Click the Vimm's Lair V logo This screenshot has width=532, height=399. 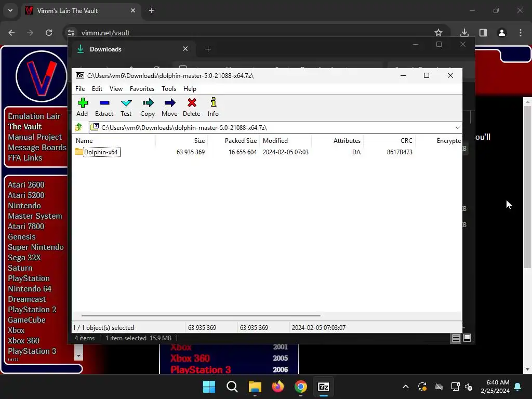click(42, 76)
